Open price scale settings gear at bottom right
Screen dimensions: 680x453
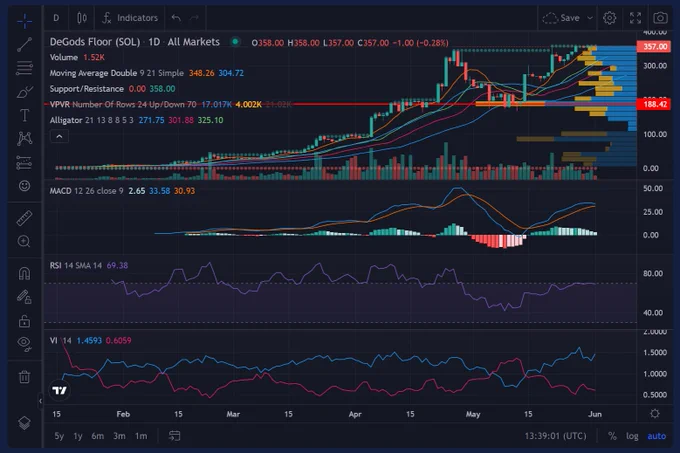point(655,414)
